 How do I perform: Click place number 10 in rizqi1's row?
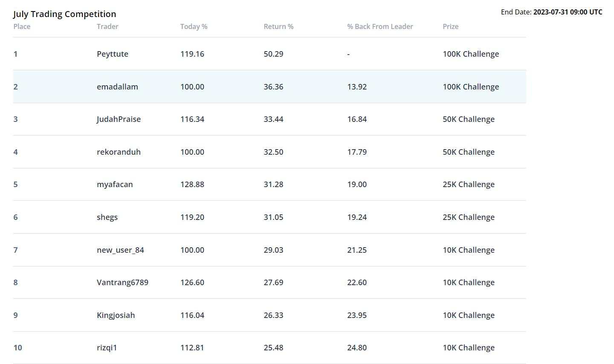tap(17, 348)
